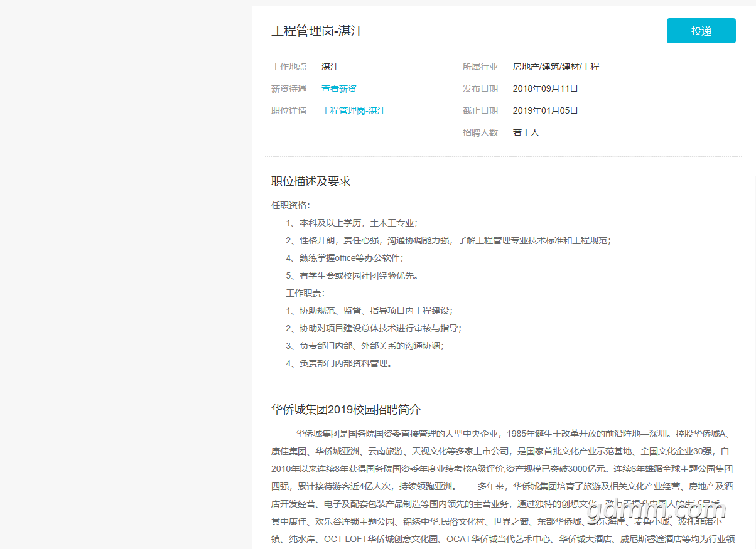Click the 工作职责： line
Image resolution: width=756 pixels, height=549 pixels.
[x=306, y=293]
